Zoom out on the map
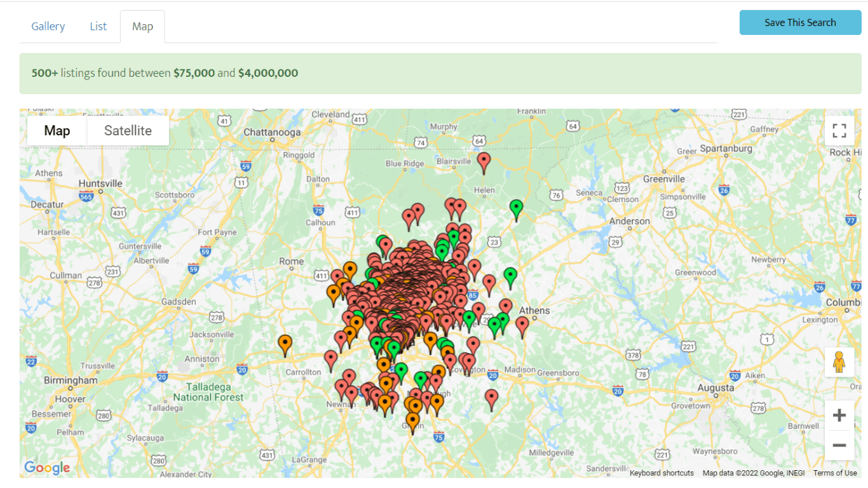 click(x=839, y=445)
